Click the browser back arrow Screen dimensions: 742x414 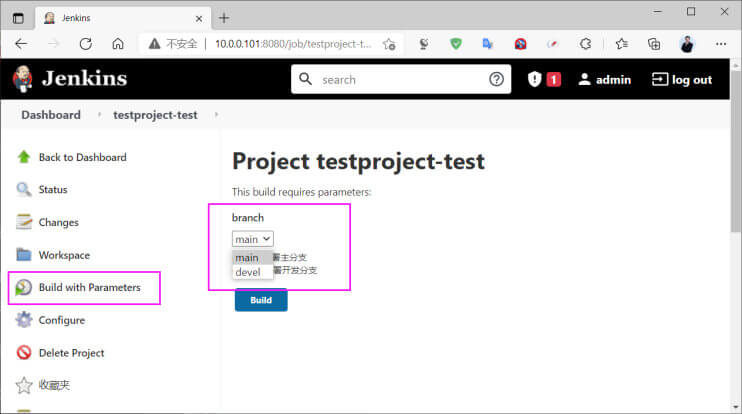[21, 44]
